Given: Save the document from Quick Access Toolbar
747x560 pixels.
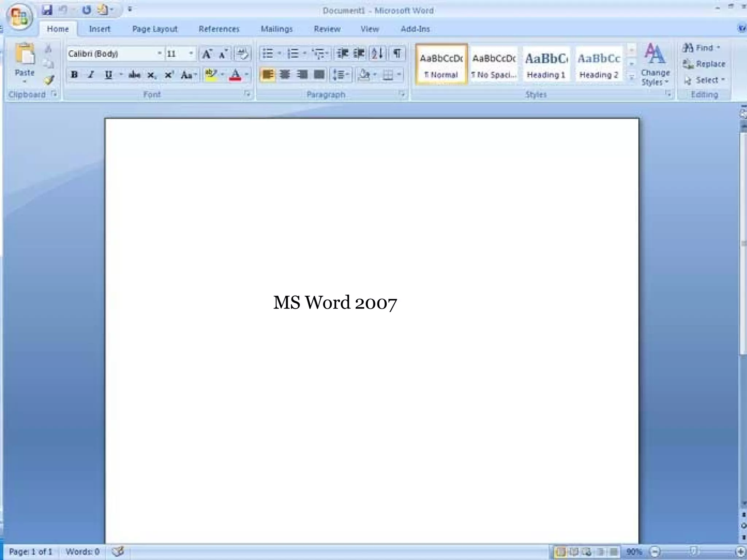Looking at the screenshot, I should [47, 10].
